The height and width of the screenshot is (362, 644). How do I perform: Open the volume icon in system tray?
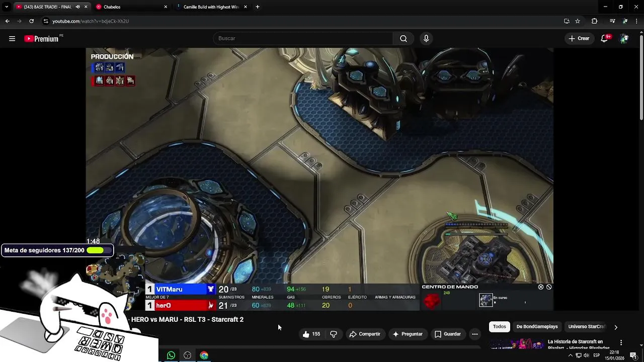tap(586, 355)
